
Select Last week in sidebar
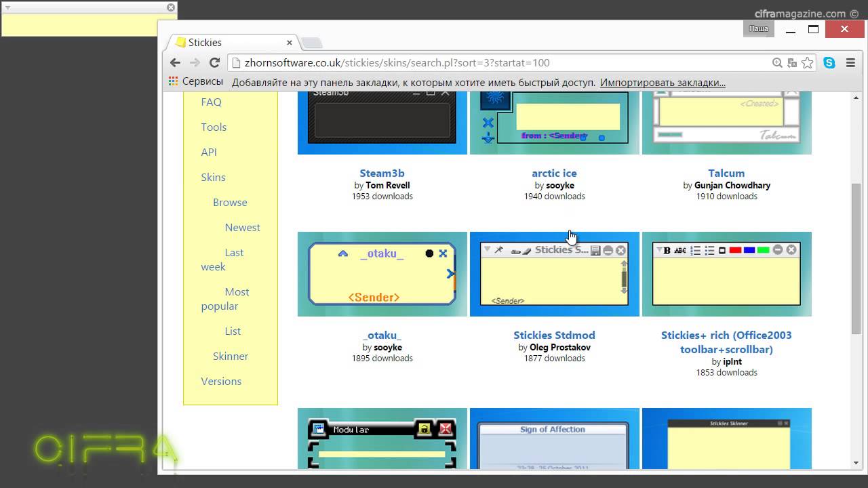point(222,260)
